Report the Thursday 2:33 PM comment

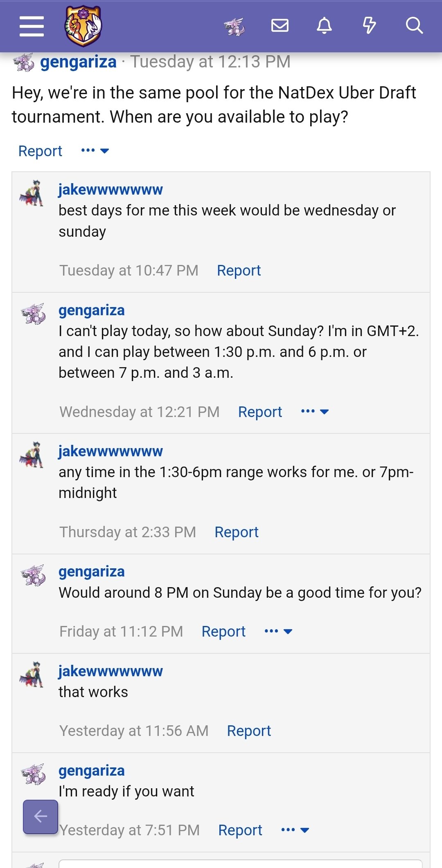click(237, 532)
